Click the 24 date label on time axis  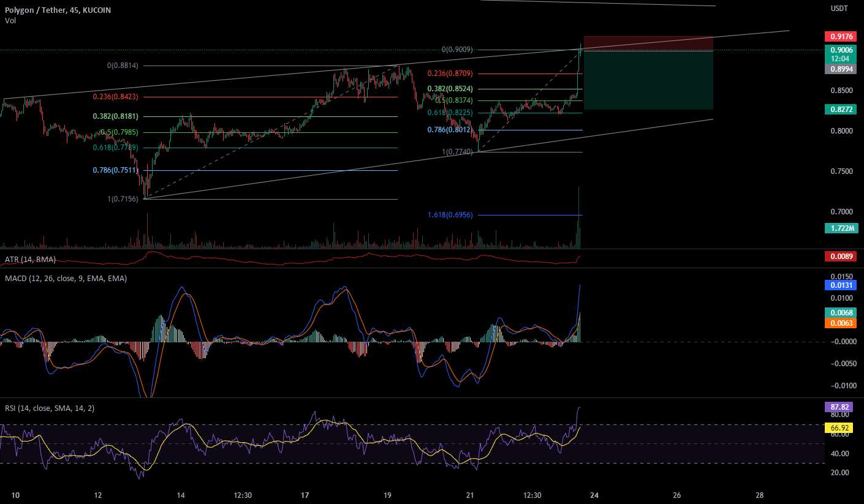[594, 495]
